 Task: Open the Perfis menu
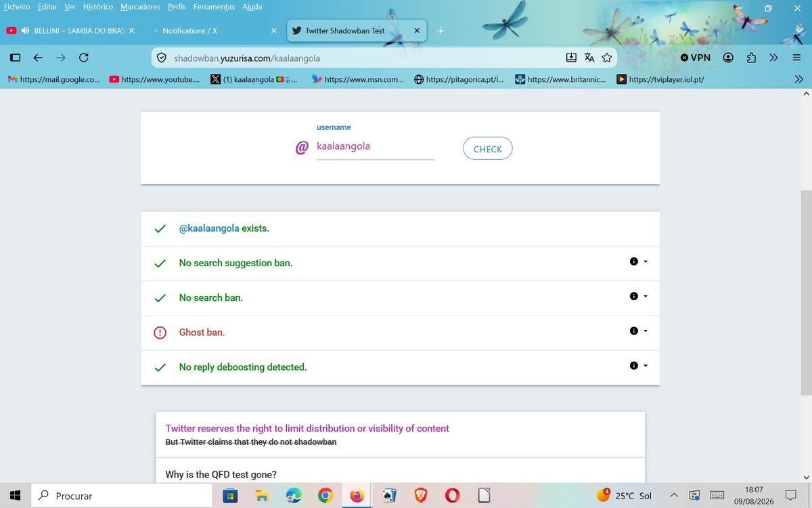click(x=177, y=7)
